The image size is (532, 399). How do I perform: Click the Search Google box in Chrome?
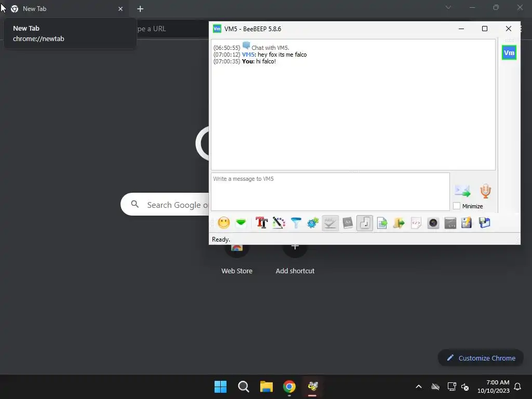pyautogui.click(x=165, y=204)
